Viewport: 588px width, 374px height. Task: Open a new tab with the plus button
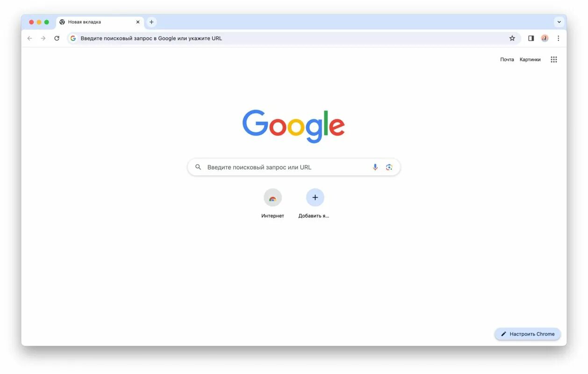[x=151, y=22]
